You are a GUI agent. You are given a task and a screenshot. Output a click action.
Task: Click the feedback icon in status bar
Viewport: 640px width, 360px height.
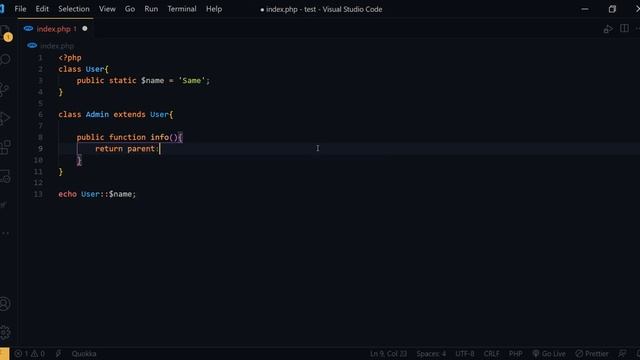point(622,354)
